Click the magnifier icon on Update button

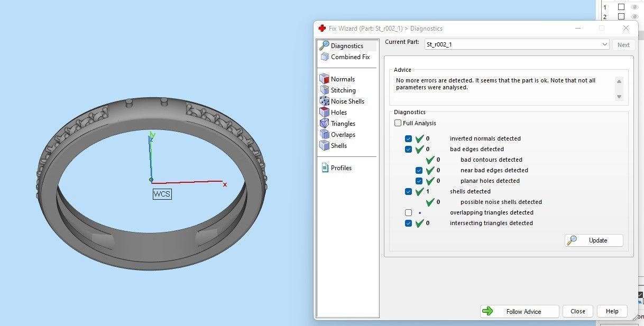[572, 240]
